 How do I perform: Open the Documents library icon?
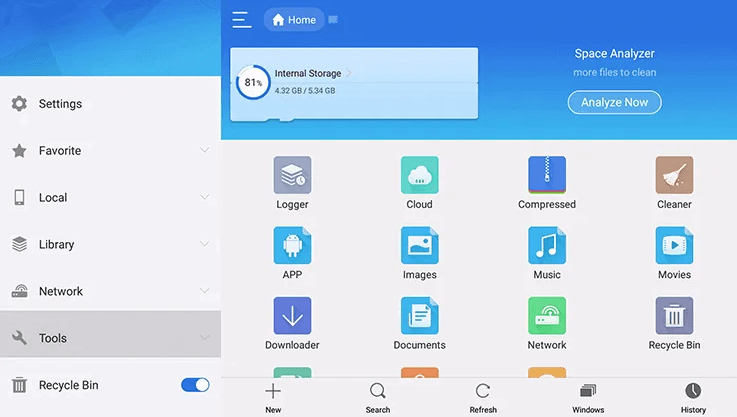[420, 315]
